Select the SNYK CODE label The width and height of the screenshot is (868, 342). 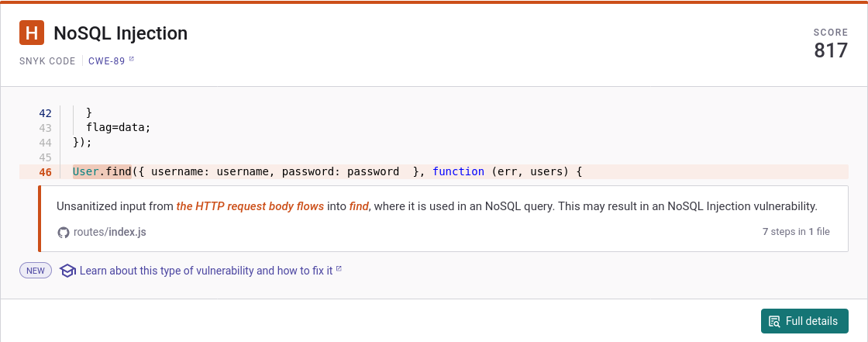point(47,60)
